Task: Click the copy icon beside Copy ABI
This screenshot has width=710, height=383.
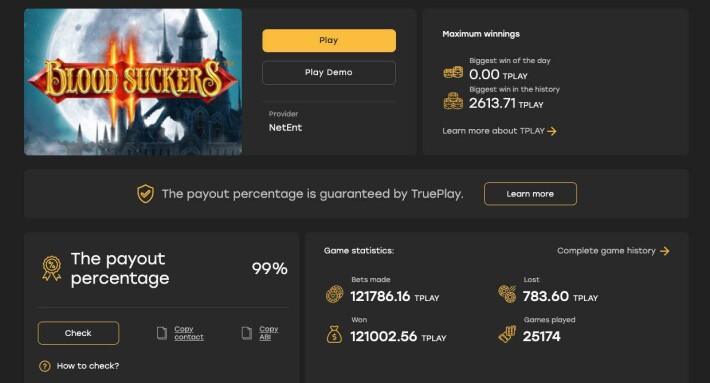Action: (246, 333)
